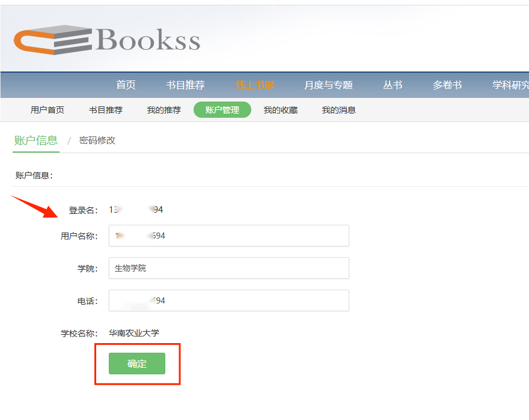The height and width of the screenshot is (420, 529).
Task: Click the 用户名称 input field
Action: (228, 236)
